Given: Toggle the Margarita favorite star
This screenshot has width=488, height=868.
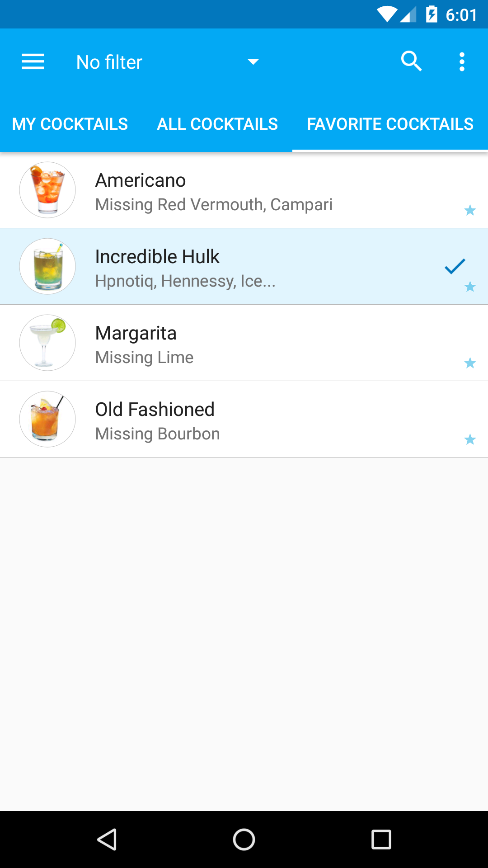Looking at the screenshot, I should pos(470,363).
